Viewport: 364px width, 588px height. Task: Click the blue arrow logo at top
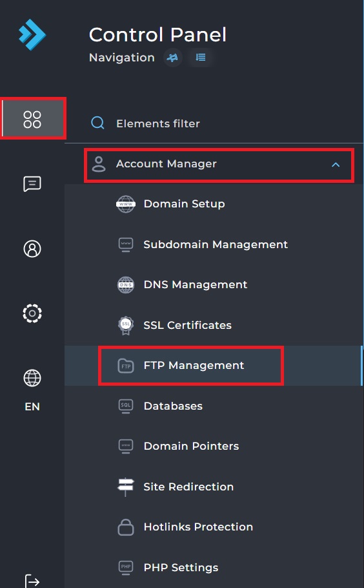point(32,34)
